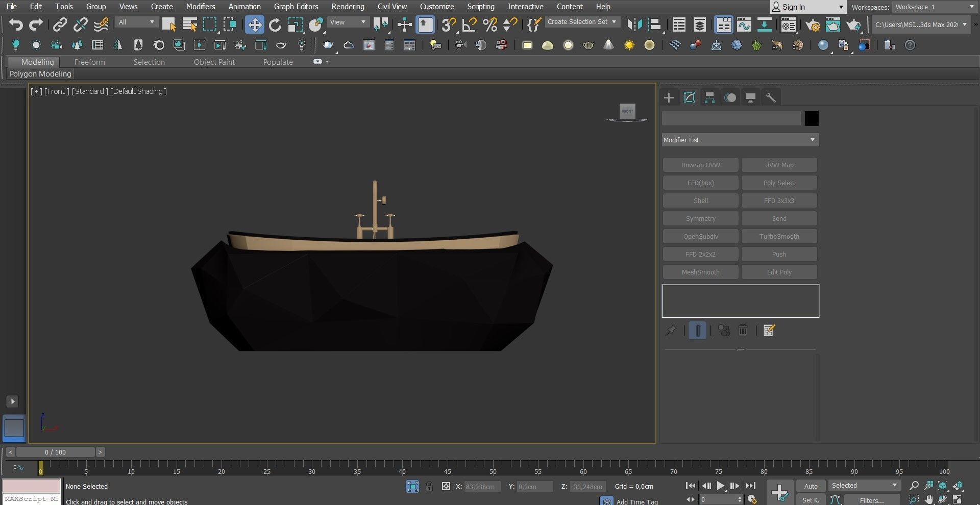The image size is (980, 505).
Task: Select the Rotate tool icon
Action: point(275,24)
